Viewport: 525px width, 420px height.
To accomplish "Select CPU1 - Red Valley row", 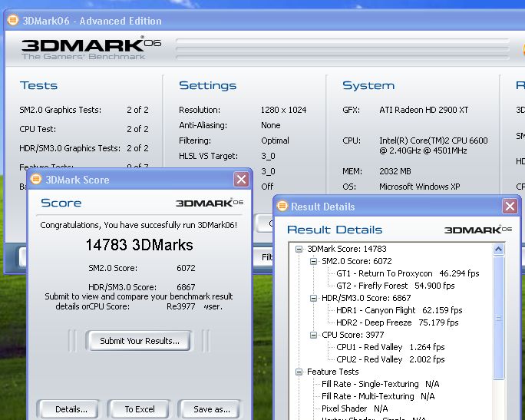I will pyautogui.click(x=391, y=347).
